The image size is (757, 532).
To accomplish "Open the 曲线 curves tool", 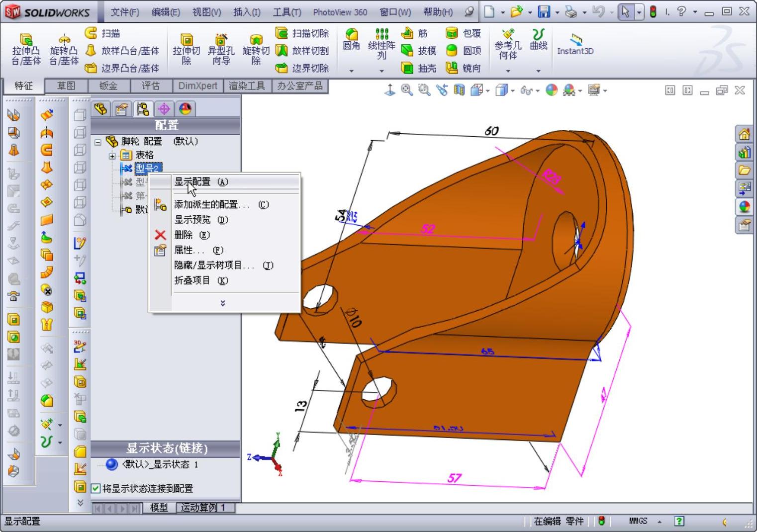I will [538, 39].
